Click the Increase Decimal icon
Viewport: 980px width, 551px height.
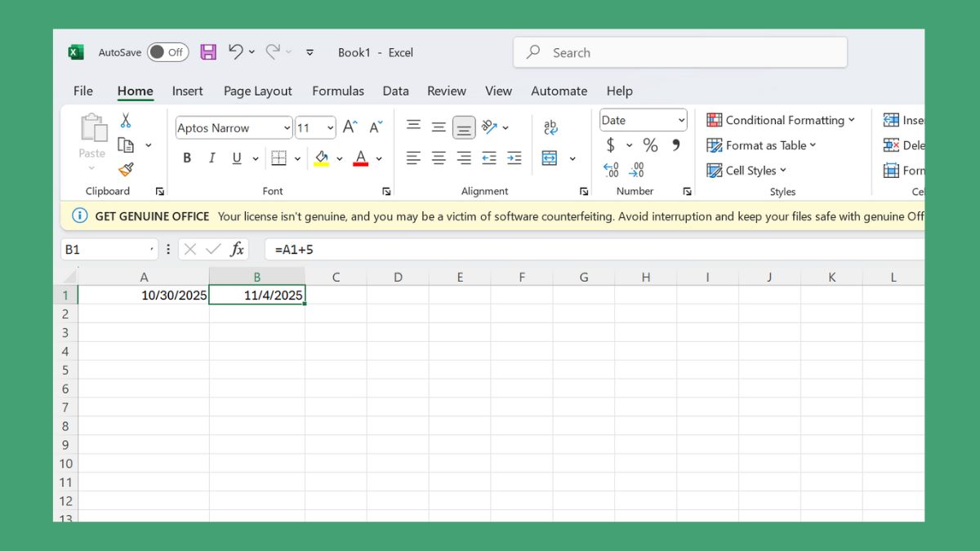pos(610,169)
